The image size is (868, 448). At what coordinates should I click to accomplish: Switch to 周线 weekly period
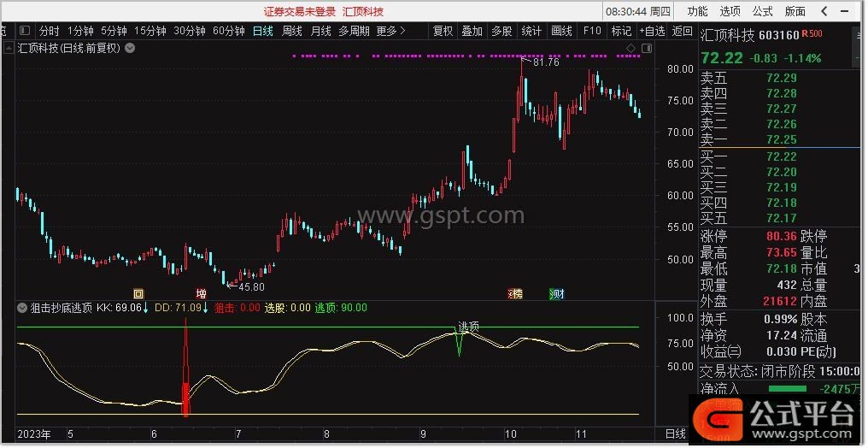[291, 31]
